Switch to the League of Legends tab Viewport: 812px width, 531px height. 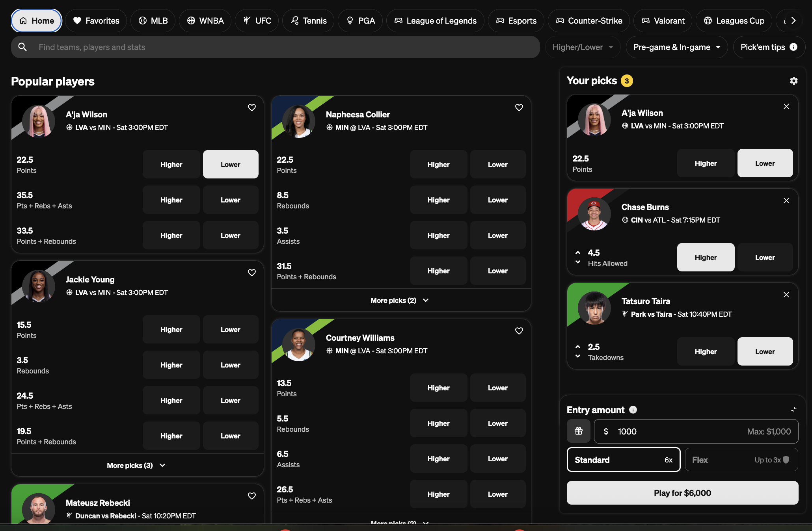435,20
